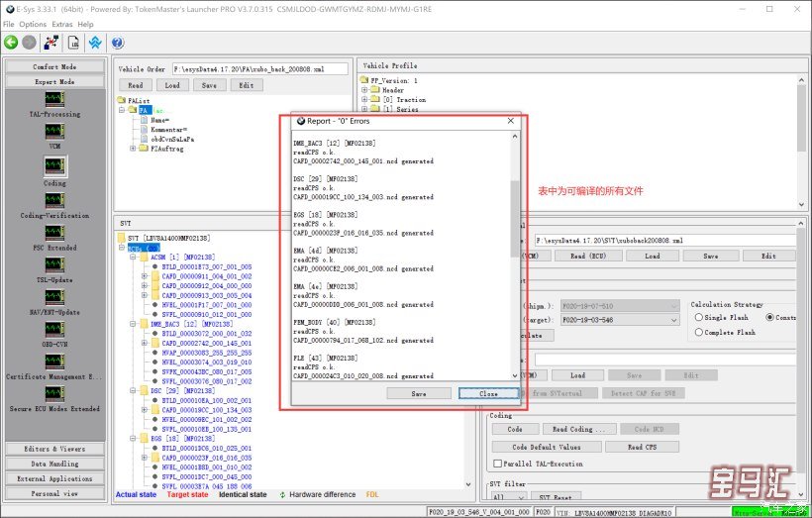Open TSL-Update module icon
812x518 pixels.
[54, 264]
